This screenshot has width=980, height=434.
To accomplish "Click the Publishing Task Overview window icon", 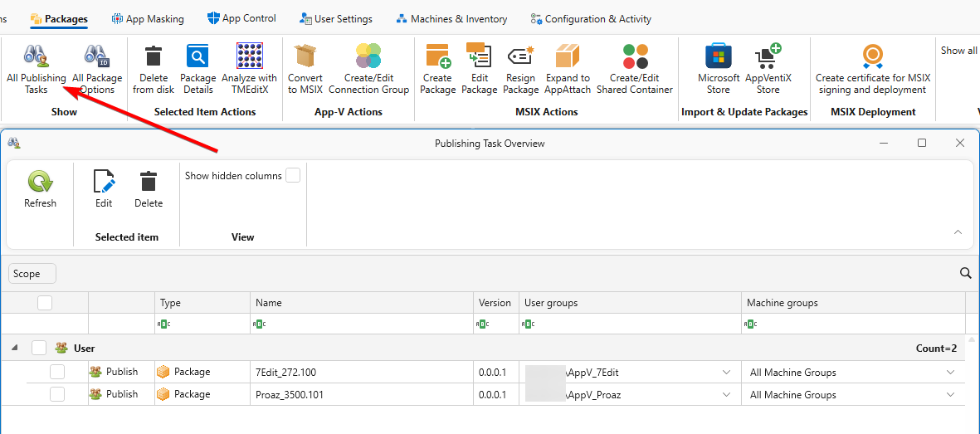I will pyautogui.click(x=14, y=144).
